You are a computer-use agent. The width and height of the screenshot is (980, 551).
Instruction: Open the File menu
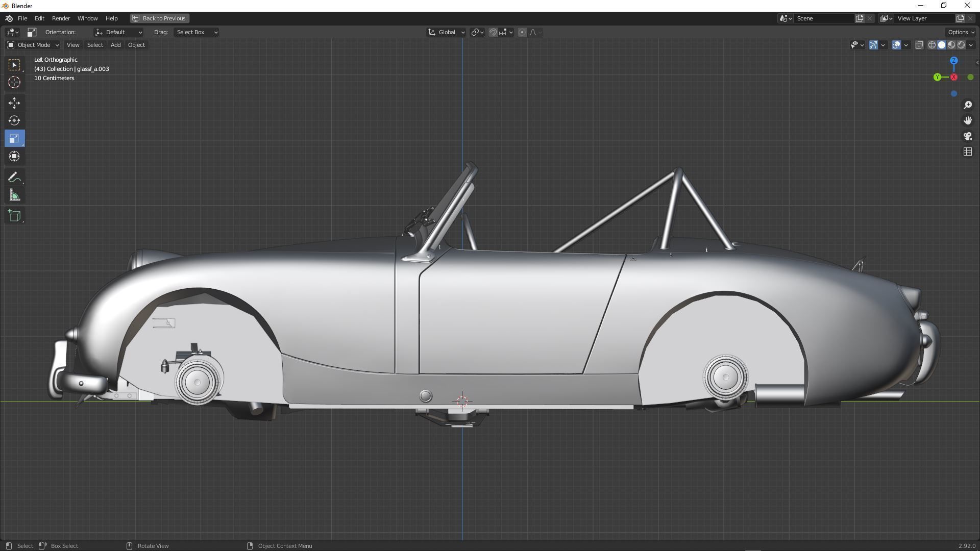pos(22,18)
